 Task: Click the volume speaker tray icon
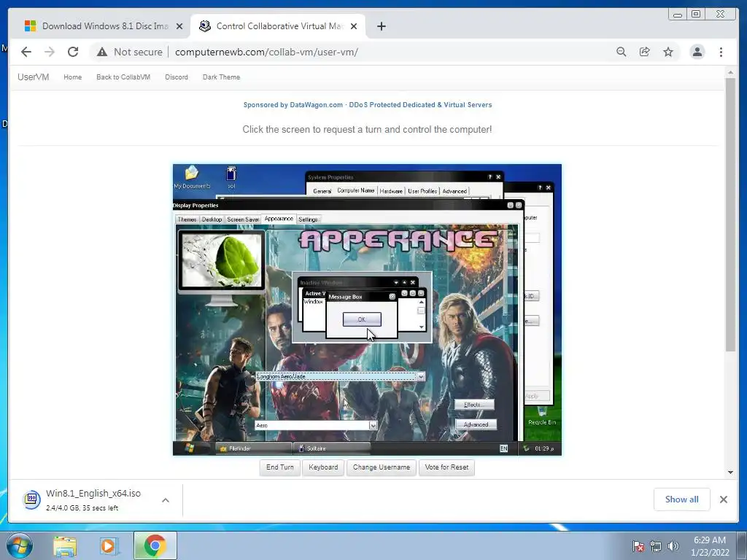click(673, 546)
